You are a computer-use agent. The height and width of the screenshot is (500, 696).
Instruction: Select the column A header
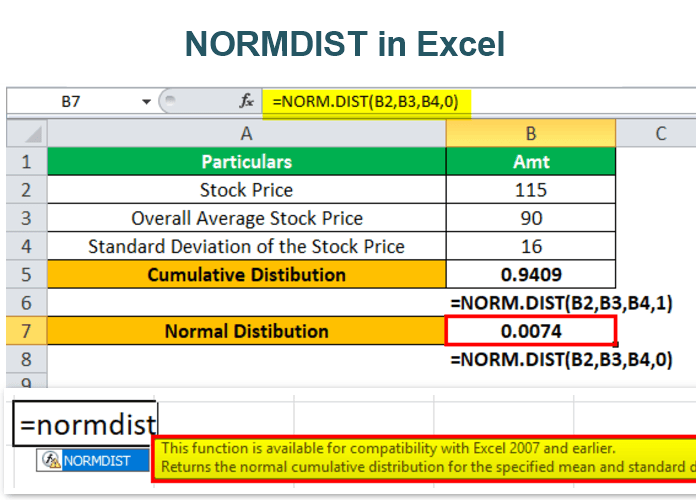pyautogui.click(x=246, y=133)
